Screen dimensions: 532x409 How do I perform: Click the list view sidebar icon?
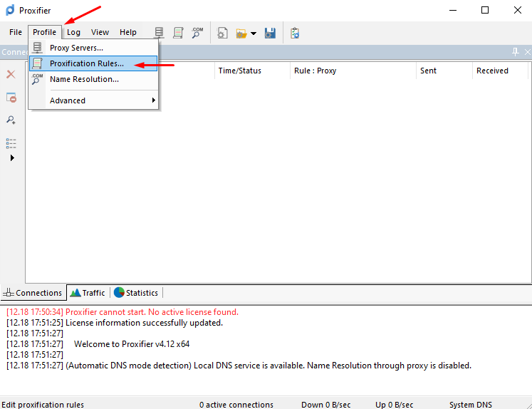tap(11, 143)
